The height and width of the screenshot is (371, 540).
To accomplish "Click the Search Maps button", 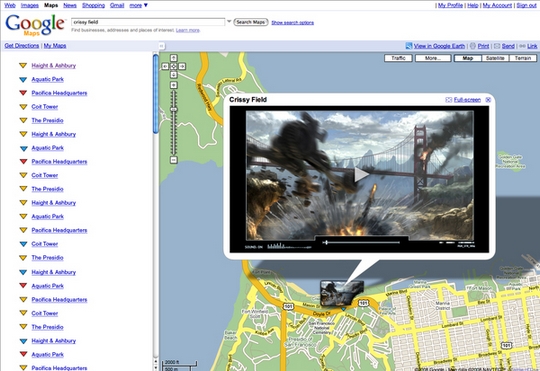I will [x=251, y=22].
